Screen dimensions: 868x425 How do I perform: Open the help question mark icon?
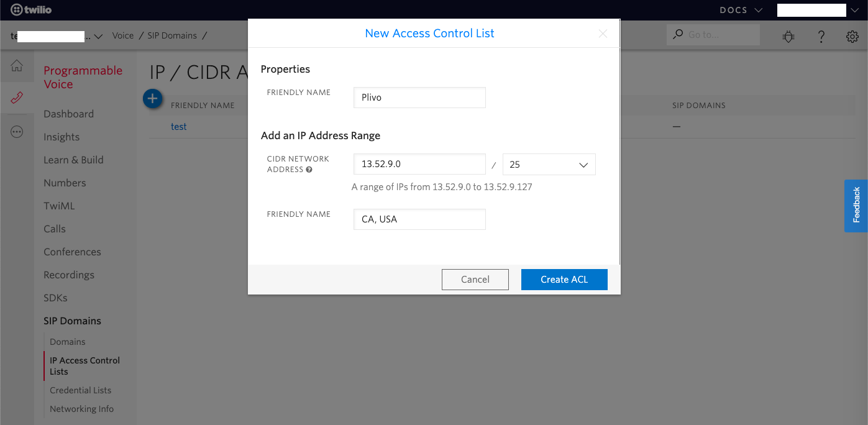pyautogui.click(x=821, y=36)
